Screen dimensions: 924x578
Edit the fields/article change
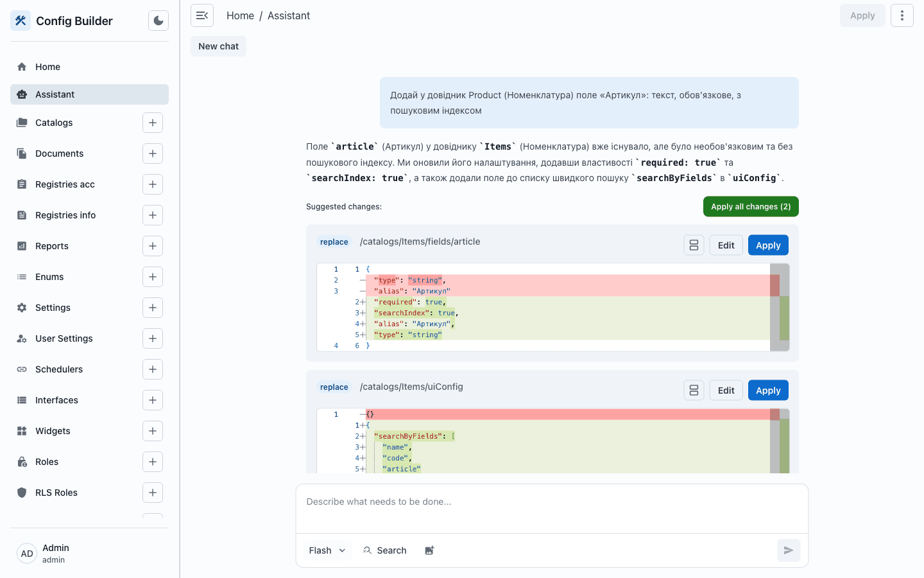[726, 245]
